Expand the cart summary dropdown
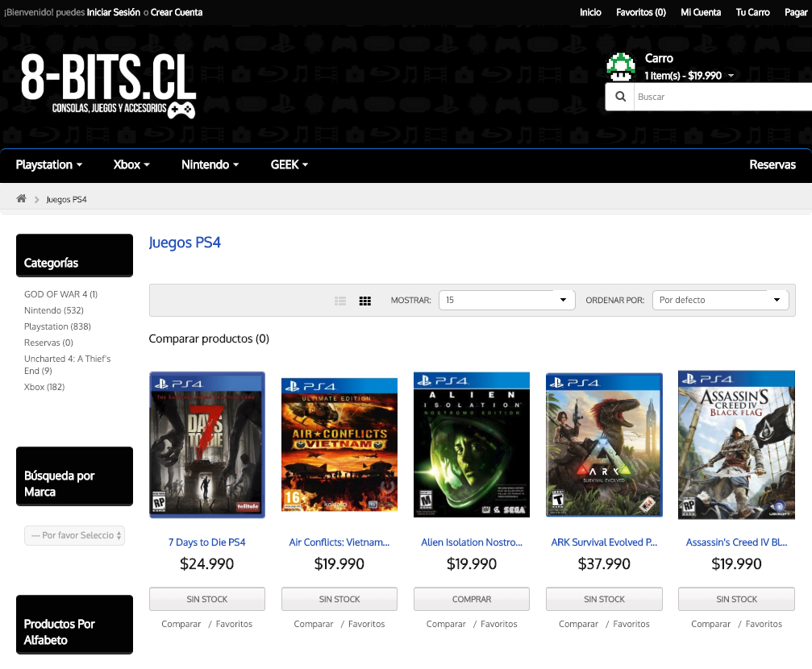 689,76
